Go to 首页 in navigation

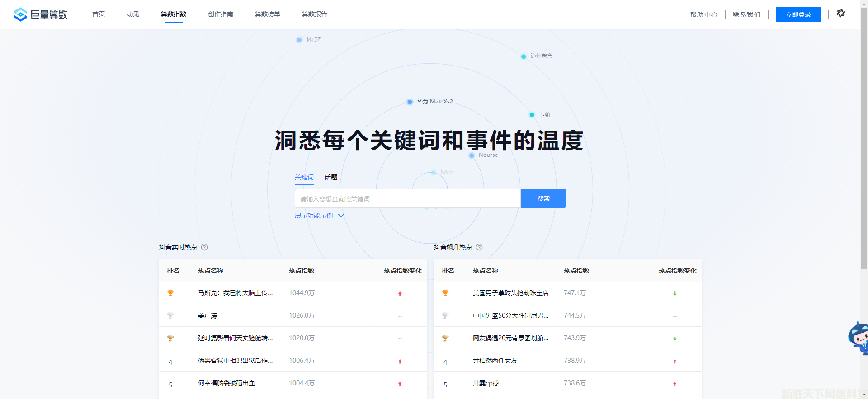coord(99,14)
